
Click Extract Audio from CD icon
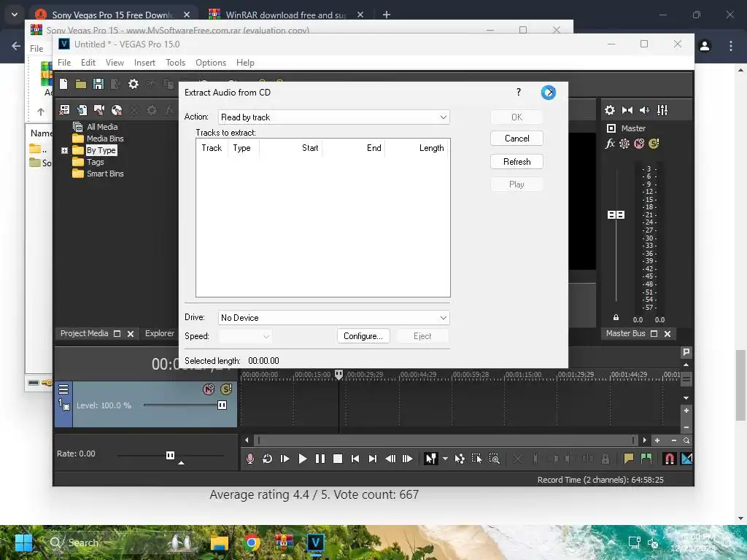tap(117, 110)
